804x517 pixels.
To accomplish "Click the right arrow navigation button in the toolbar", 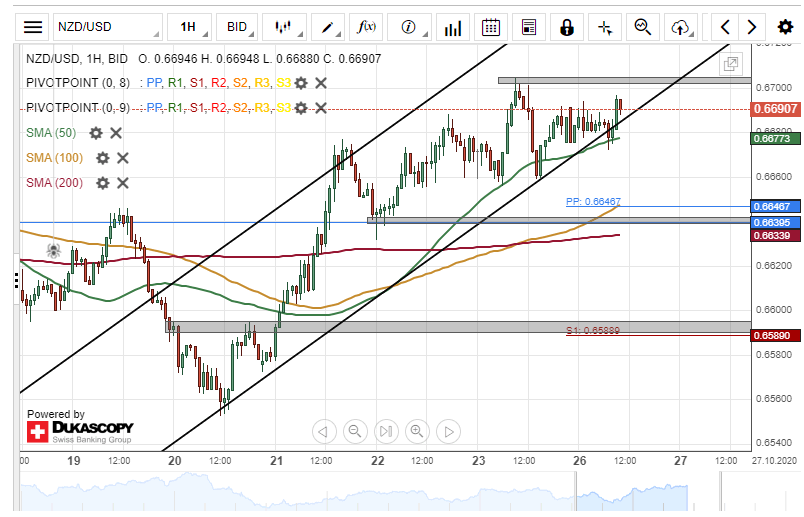I will pos(753,27).
